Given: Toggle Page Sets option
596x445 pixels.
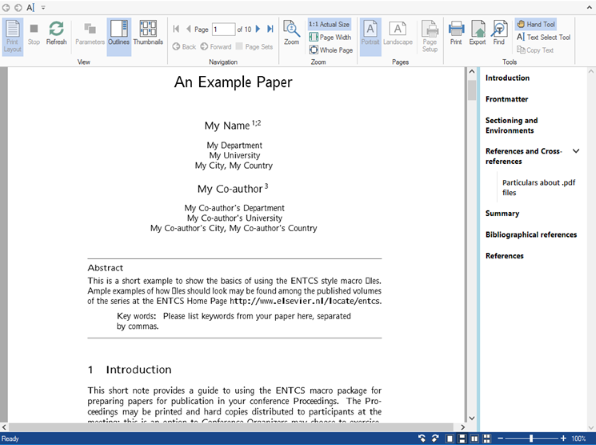Looking at the screenshot, I should click(254, 47).
